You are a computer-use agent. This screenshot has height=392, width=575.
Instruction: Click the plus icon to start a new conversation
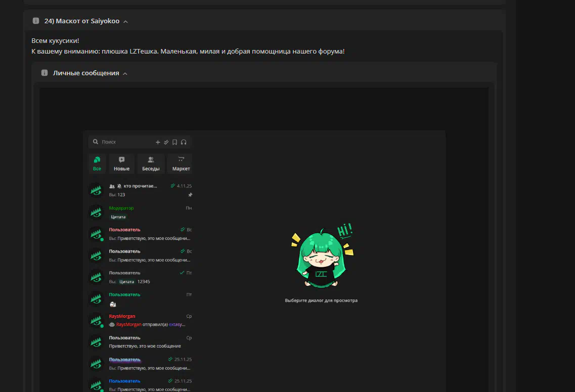[x=158, y=142]
